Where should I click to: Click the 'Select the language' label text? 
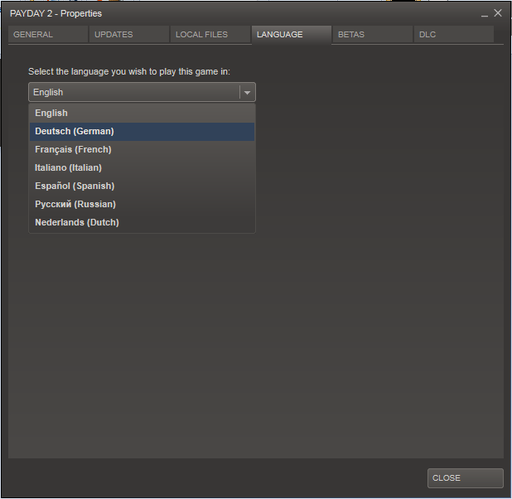pos(129,72)
